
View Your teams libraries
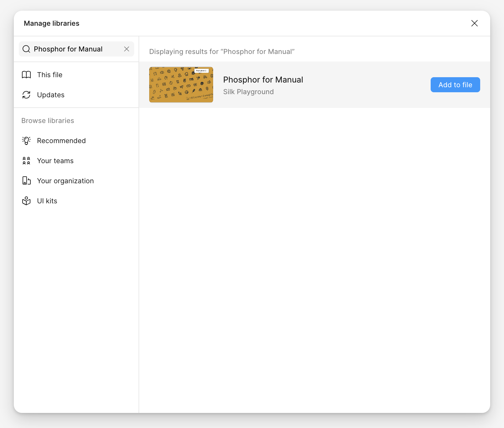(55, 161)
